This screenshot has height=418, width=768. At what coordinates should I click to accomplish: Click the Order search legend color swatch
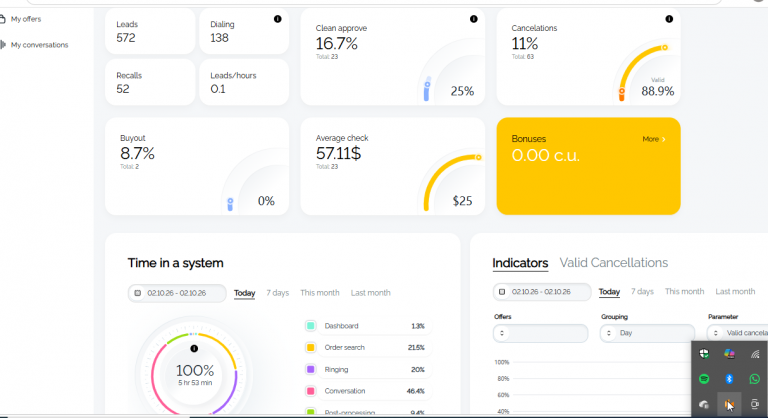[x=311, y=347]
